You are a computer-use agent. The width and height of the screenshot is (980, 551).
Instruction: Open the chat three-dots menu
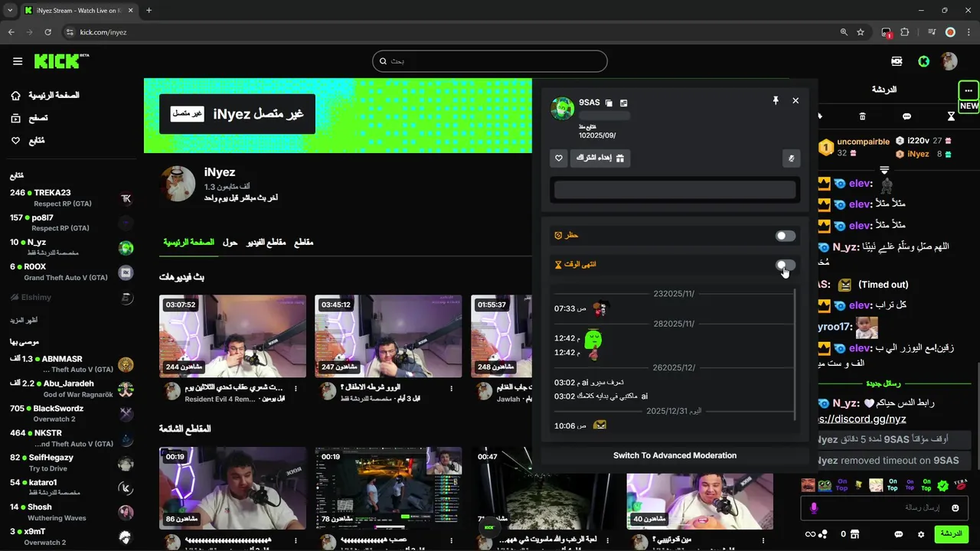pos(969,90)
